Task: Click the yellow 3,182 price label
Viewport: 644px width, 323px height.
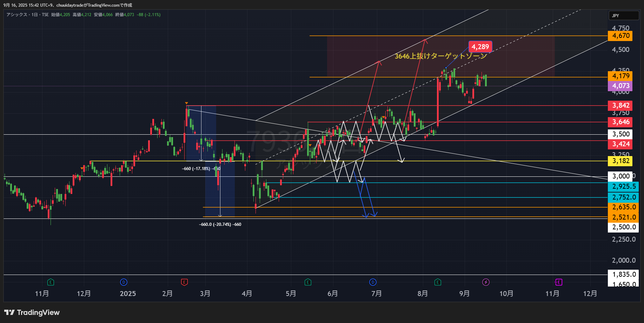Action: click(x=620, y=161)
